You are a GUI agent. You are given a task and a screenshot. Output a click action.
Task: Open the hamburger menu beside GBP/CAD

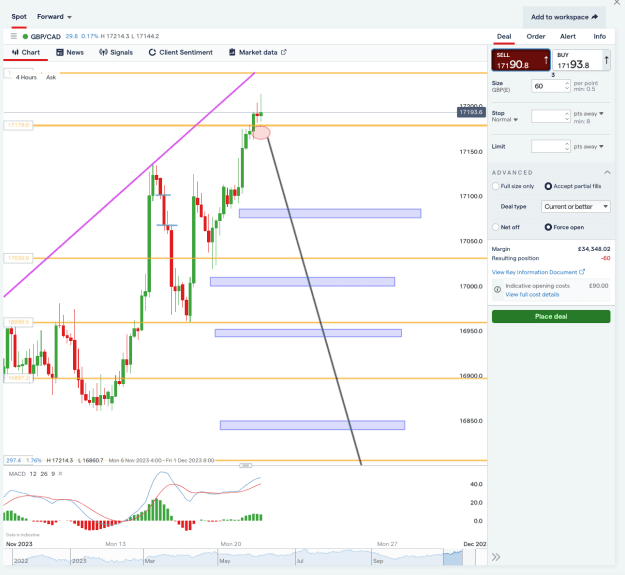(x=14, y=36)
